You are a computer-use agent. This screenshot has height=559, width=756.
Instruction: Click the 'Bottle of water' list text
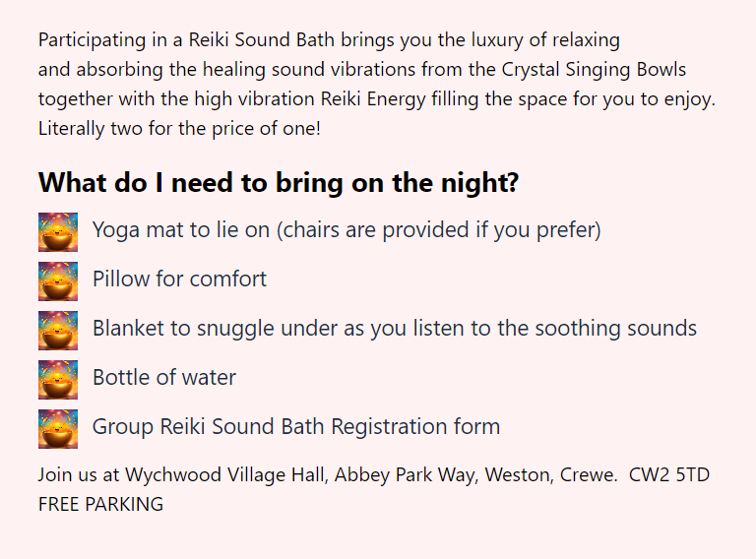[x=164, y=377]
